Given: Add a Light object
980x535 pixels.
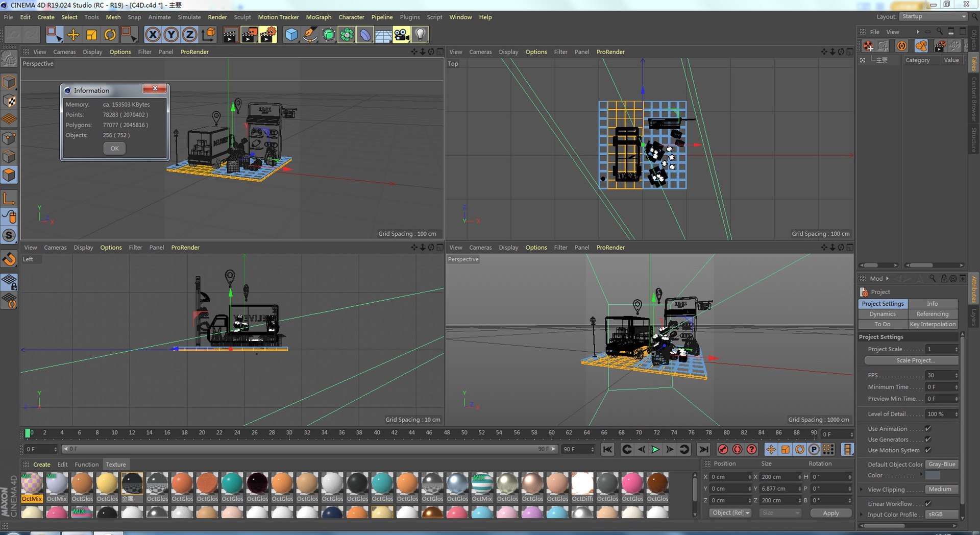Looking at the screenshot, I should [420, 35].
